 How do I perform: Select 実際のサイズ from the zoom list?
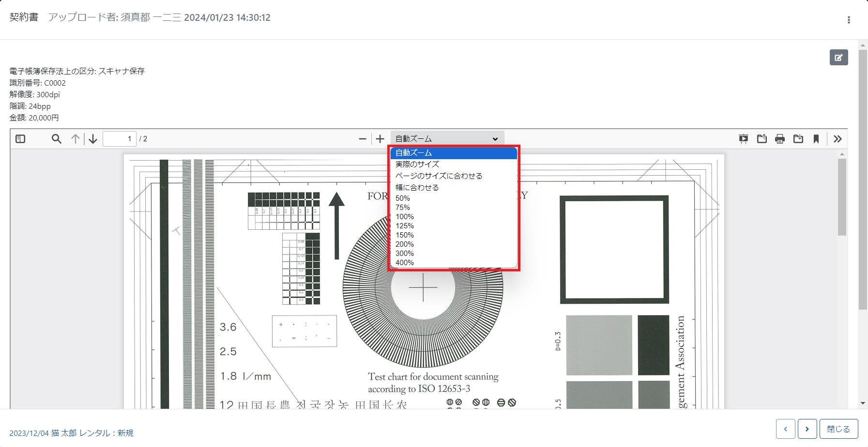click(416, 164)
